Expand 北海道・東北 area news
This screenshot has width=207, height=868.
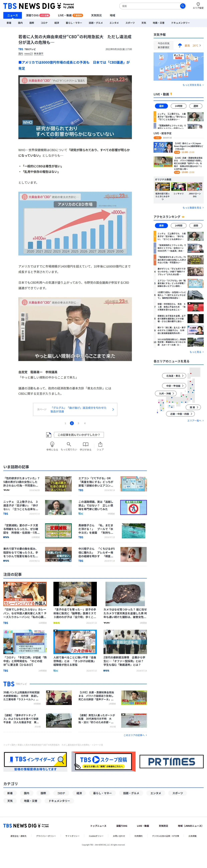coord(174,376)
